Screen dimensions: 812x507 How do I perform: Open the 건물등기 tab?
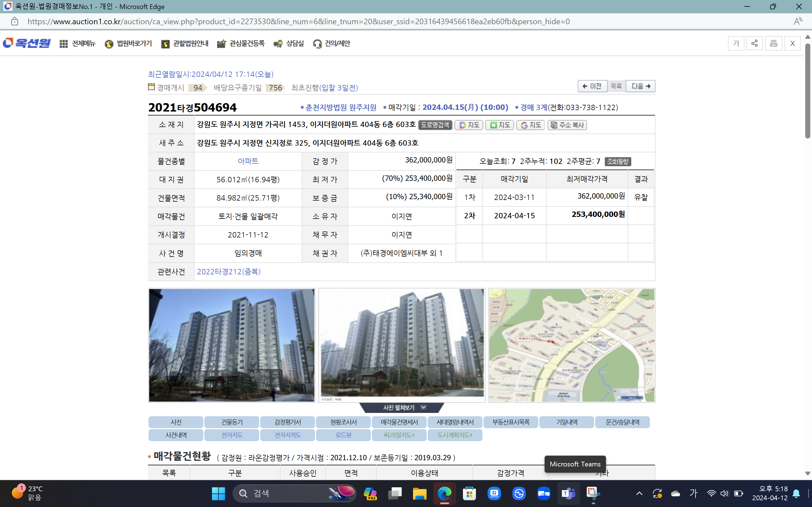tap(231, 422)
